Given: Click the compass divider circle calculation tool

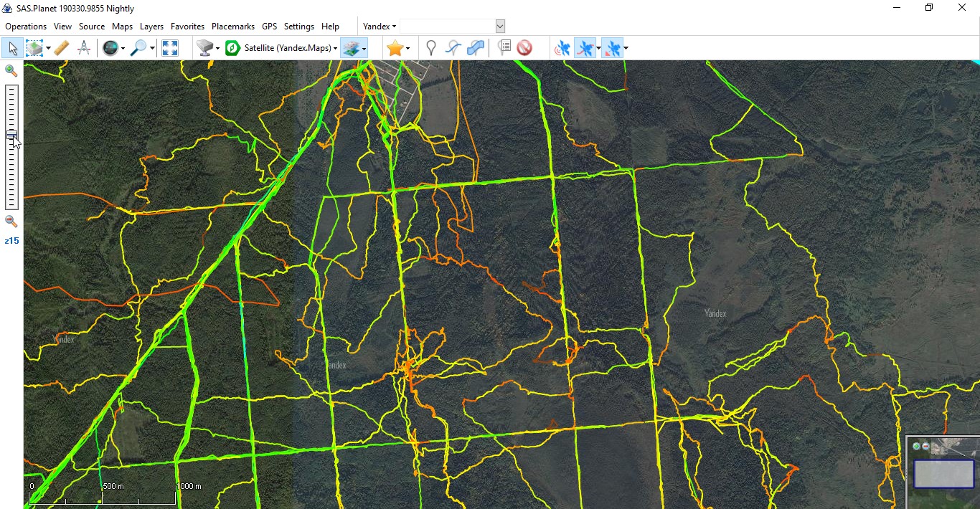Looking at the screenshot, I should pyautogui.click(x=84, y=48).
